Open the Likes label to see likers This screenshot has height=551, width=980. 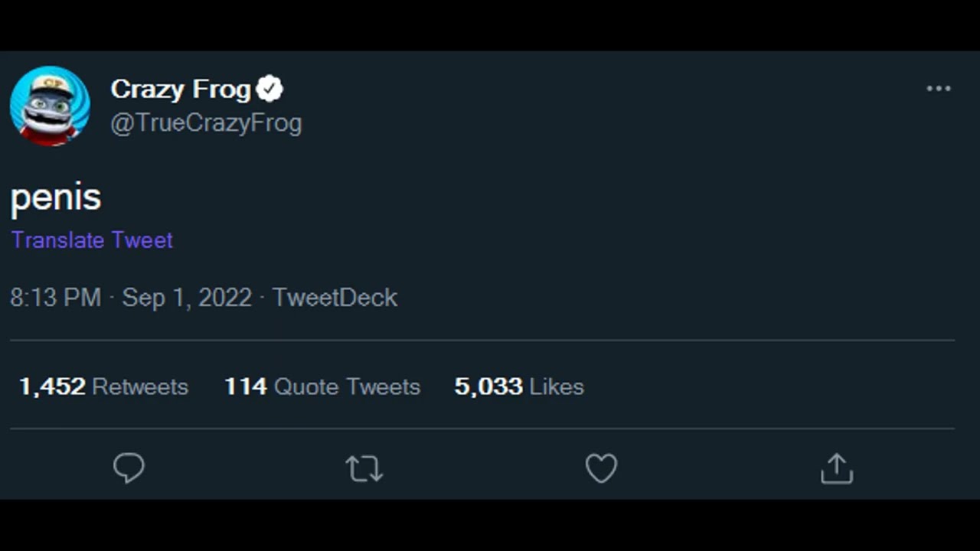[x=557, y=386]
